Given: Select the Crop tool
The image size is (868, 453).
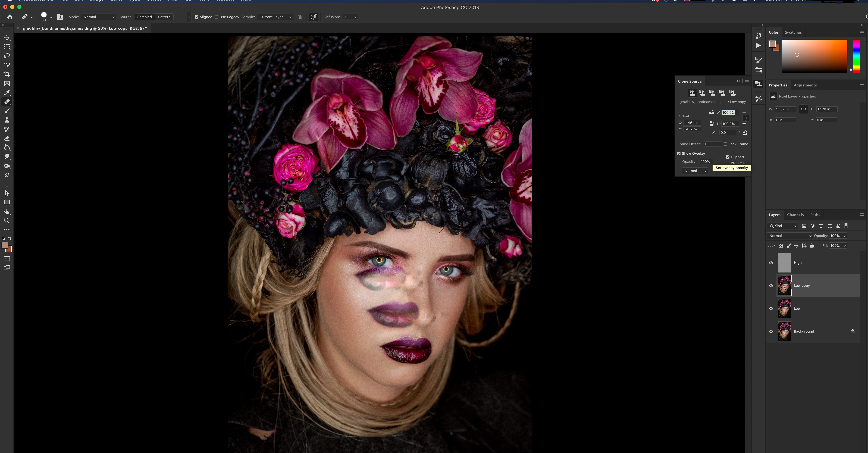Looking at the screenshot, I should [x=7, y=74].
